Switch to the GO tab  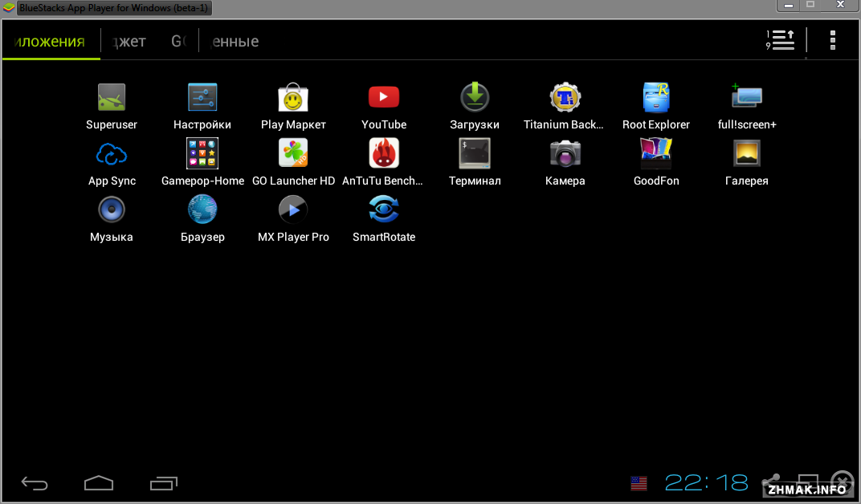pos(178,41)
